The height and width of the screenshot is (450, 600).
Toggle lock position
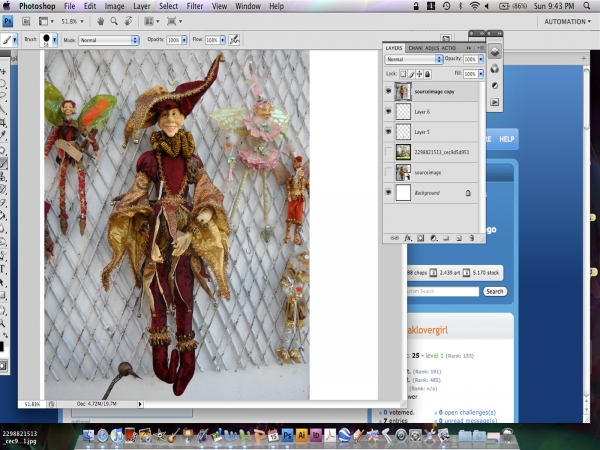[x=419, y=74]
